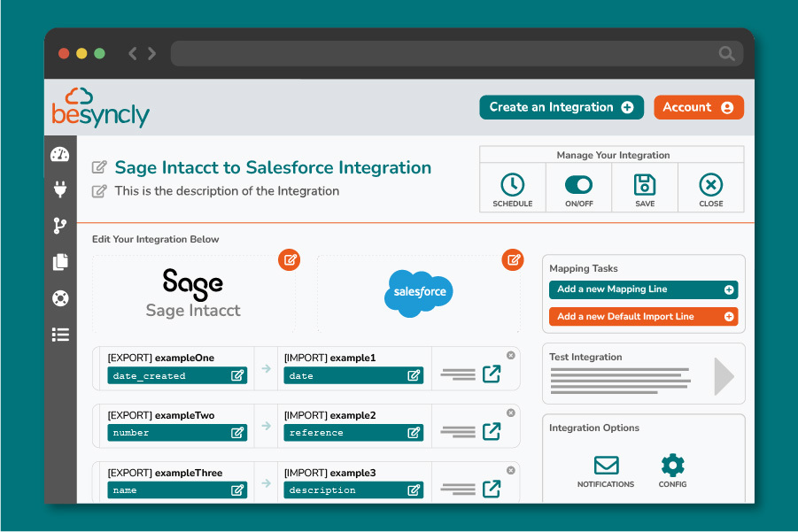Add a new Default Import Line
Viewport: 798px width, 532px height.
coord(643,316)
